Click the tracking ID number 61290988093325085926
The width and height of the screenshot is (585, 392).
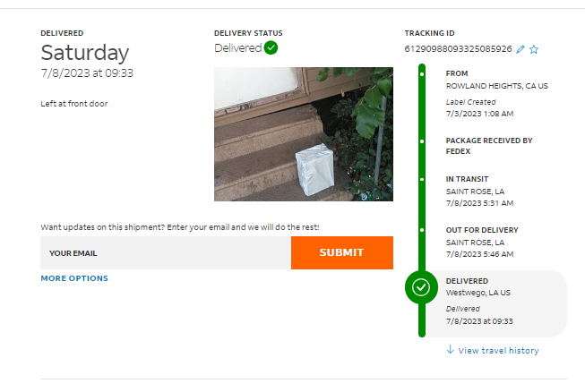coord(458,49)
